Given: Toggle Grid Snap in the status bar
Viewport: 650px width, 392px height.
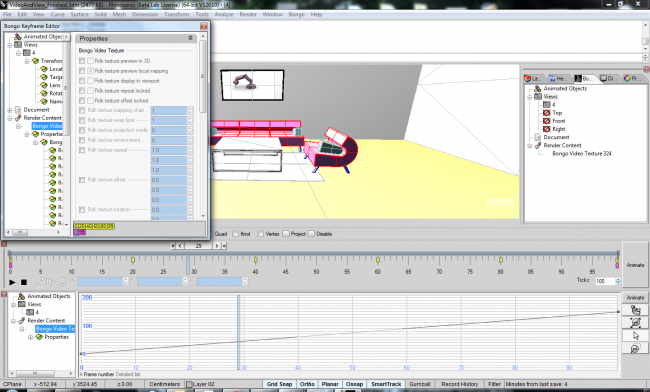Looking at the screenshot, I should tap(279, 384).
